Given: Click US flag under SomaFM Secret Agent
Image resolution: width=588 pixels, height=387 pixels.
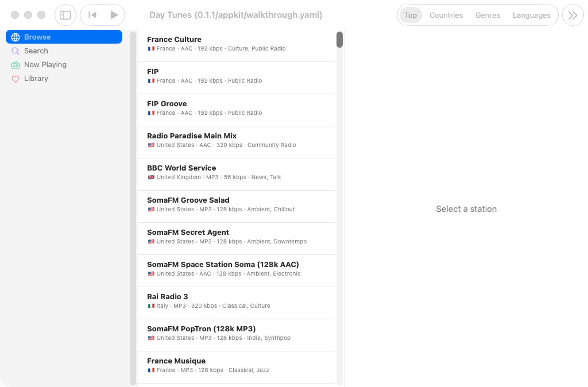Looking at the screenshot, I should [x=151, y=242].
